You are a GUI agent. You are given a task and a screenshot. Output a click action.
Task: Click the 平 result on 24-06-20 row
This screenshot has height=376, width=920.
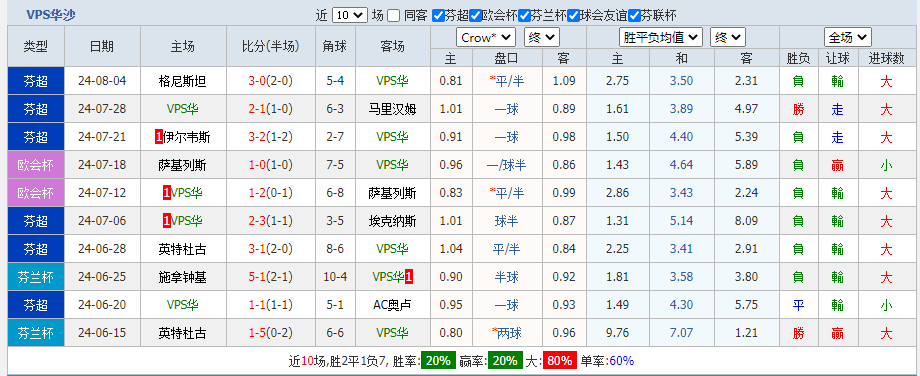tap(798, 305)
